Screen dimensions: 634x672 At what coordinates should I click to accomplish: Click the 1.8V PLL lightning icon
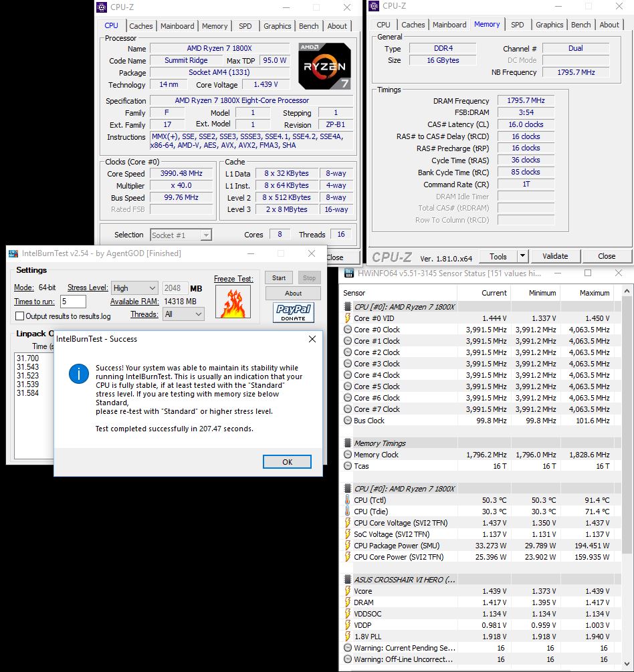click(x=348, y=637)
